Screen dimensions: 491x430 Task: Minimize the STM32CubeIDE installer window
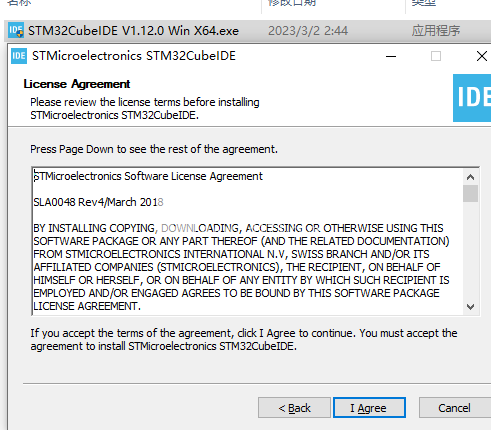(x=391, y=56)
